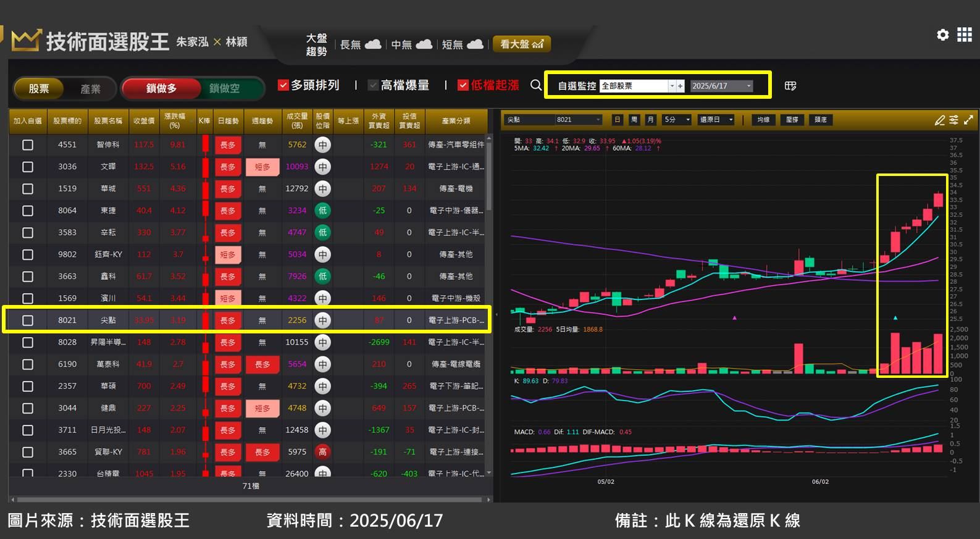Click the scroll down arrow of stock table
This screenshot has width=980, height=539.
pyautogui.click(x=489, y=473)
